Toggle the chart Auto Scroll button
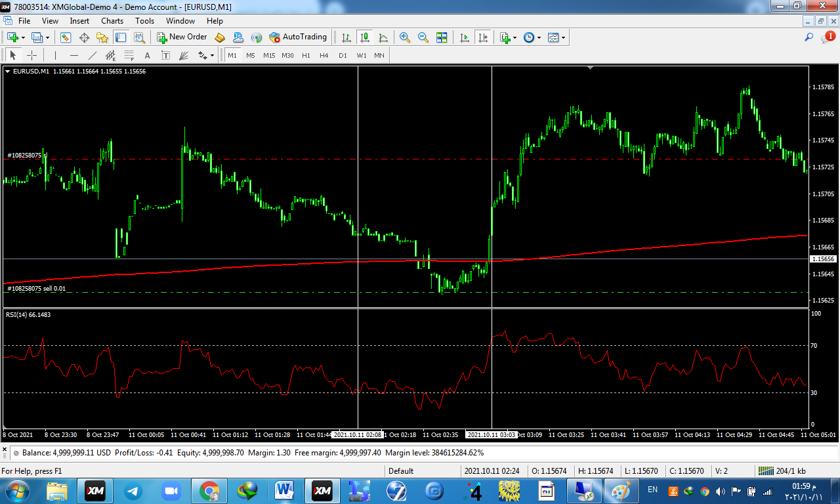The width and height of the screenshot is (840, 504). tap(465, 37)
